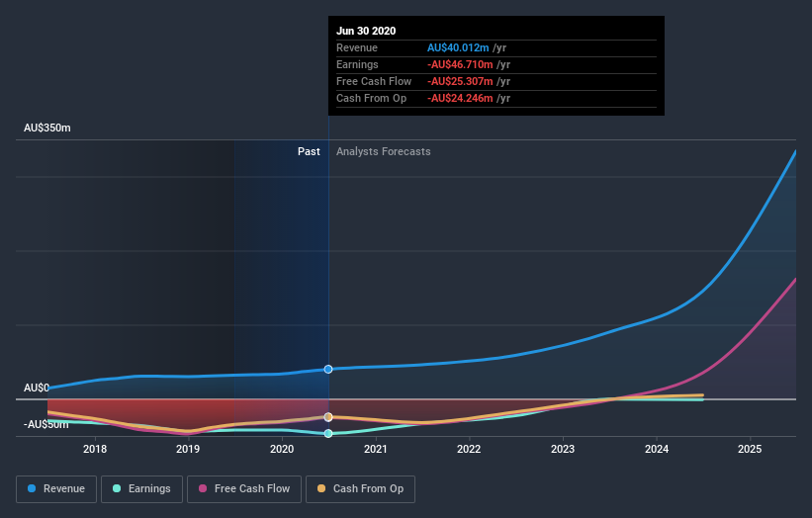
Task: Click the 2024 x-axis label
Action: click(x=656, y=449)
